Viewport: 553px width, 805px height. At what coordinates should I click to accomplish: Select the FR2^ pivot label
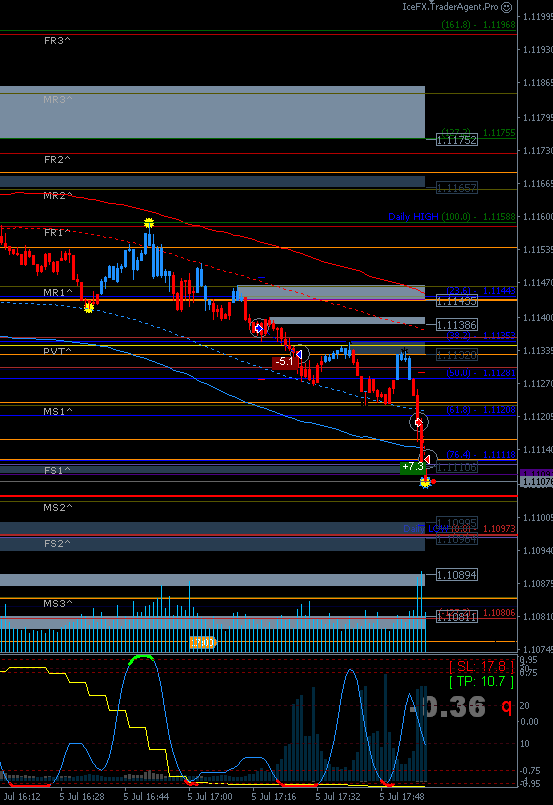tap(57, 160)
